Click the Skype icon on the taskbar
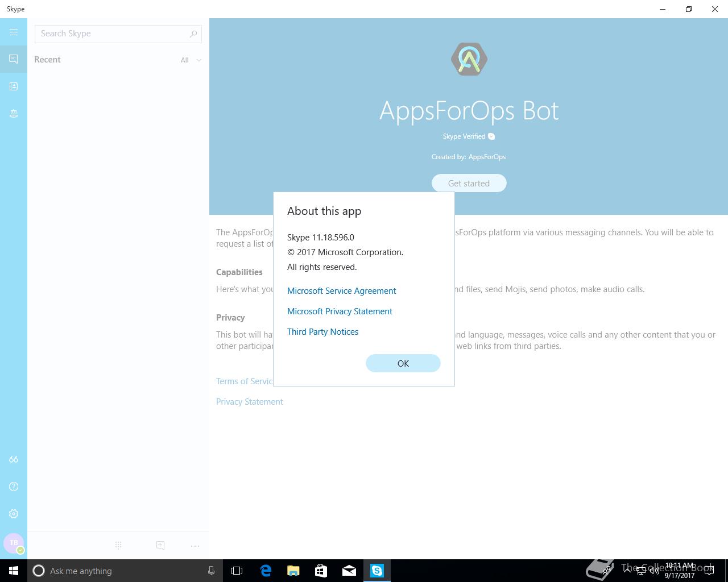The image size is (728, 582). click(x=377, y=571)
